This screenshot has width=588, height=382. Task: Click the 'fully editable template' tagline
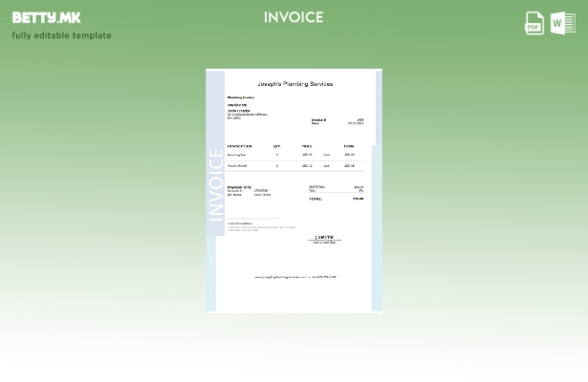[61, 35]
